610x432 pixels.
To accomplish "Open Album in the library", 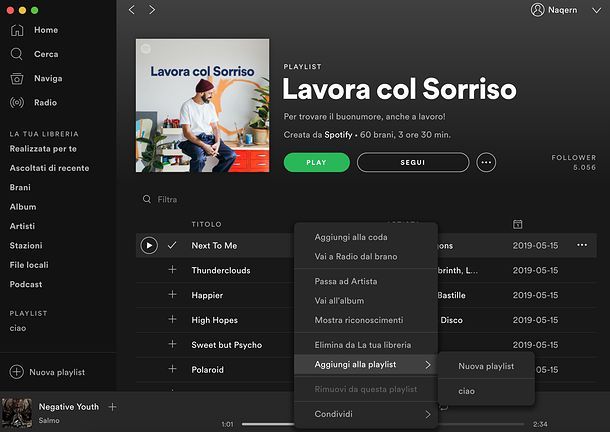I will tap(23, 207).
